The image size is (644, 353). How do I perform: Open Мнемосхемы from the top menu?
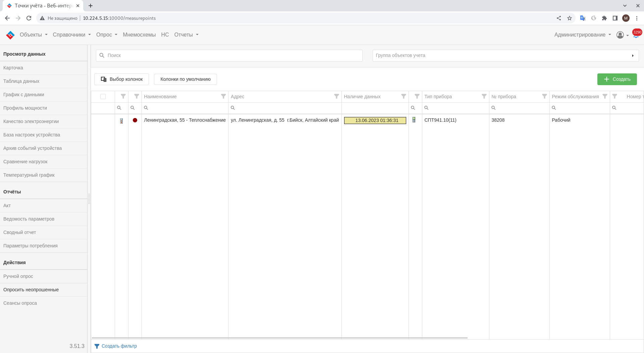pos(139,35)
